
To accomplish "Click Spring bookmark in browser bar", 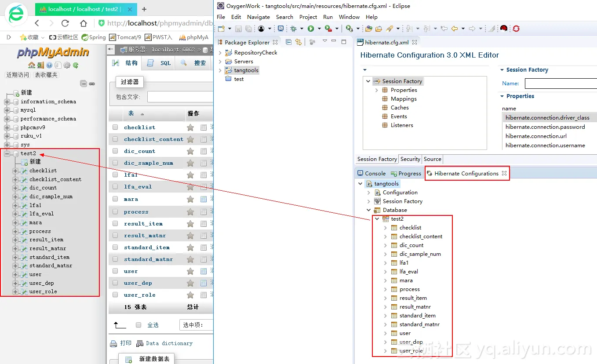I will [x=94, y=37].
